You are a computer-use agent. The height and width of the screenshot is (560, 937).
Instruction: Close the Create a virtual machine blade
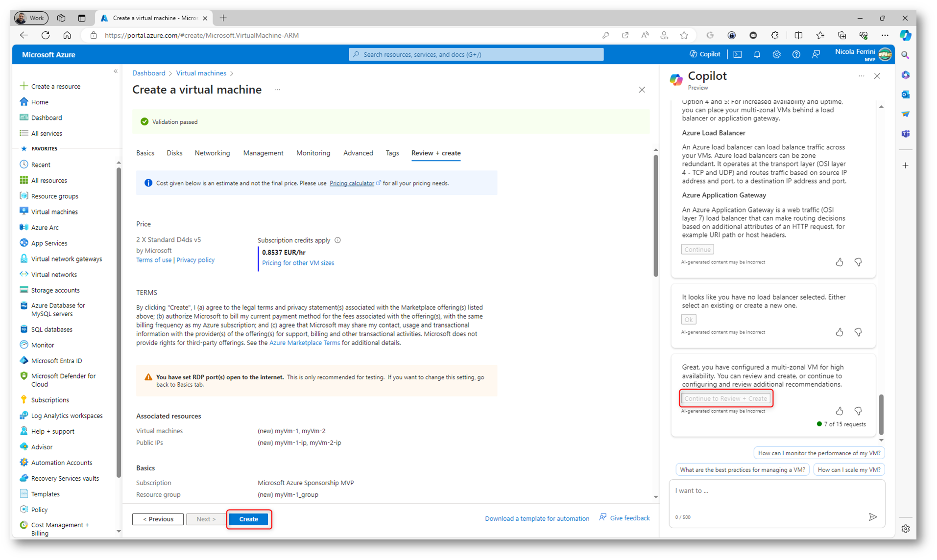click(642, 90)
